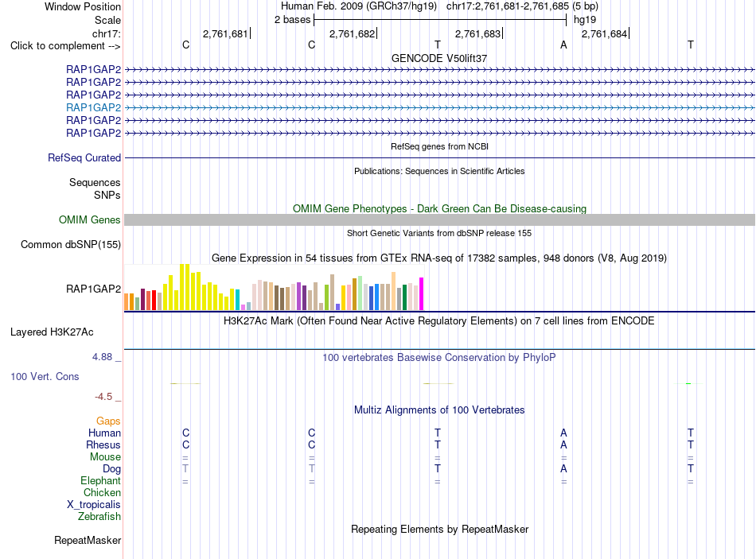Click the SNPs track label
This screenshot has height=559, width=756.
point(107,195)
